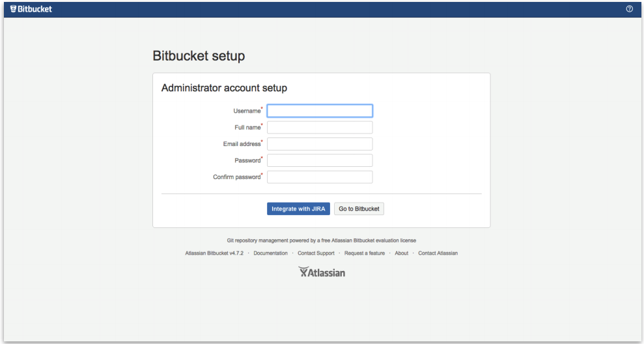Open the help menu question-mark icon
This screenshot has height=344, width=644.
click(x=629, y=9)
